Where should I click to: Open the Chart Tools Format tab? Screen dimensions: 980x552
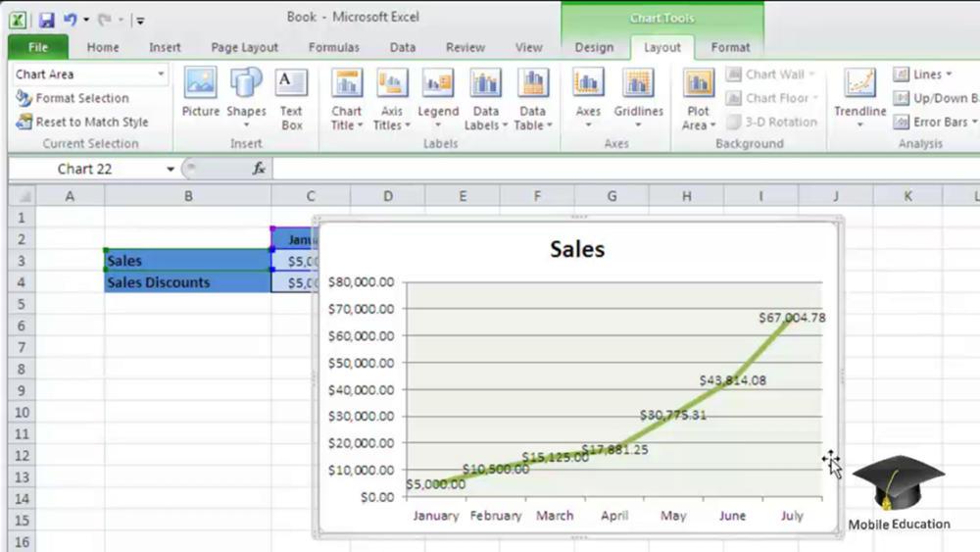[x=730, y=47]
